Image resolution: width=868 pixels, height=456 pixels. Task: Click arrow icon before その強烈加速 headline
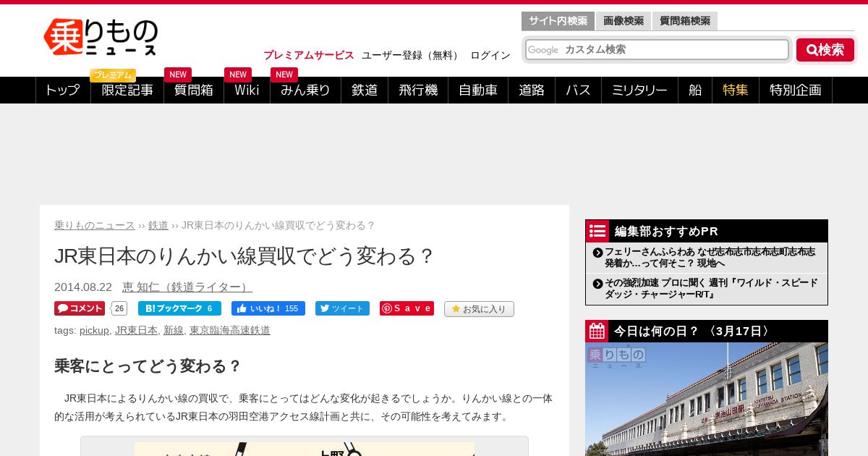click(597, 284)
